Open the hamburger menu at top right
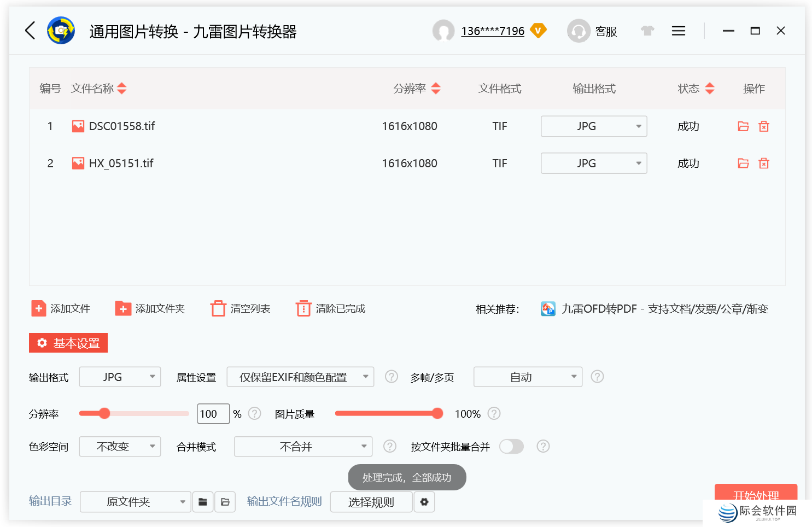Image resolution: width=812 pixels, height=527 pixels. pyautogui.click(x=678, y=31)
